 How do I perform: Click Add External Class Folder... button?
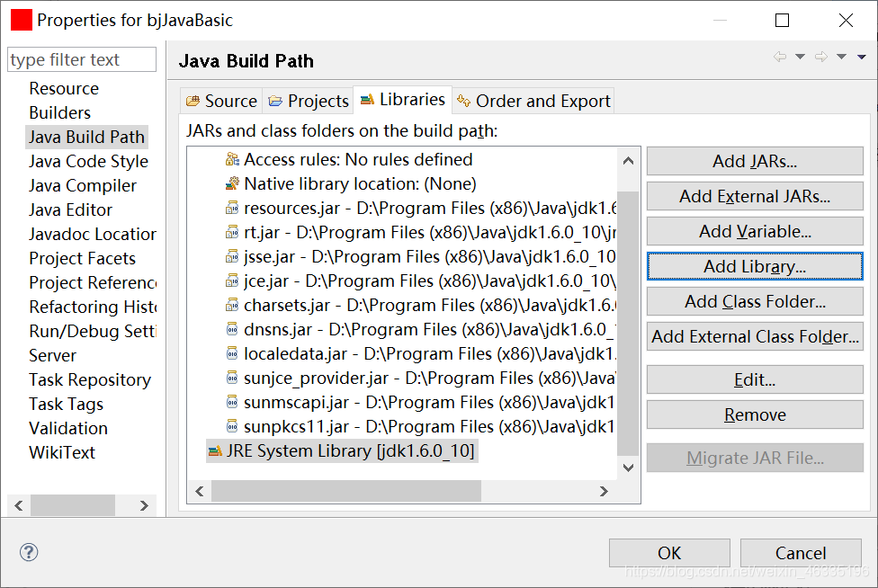pos(755,336)
